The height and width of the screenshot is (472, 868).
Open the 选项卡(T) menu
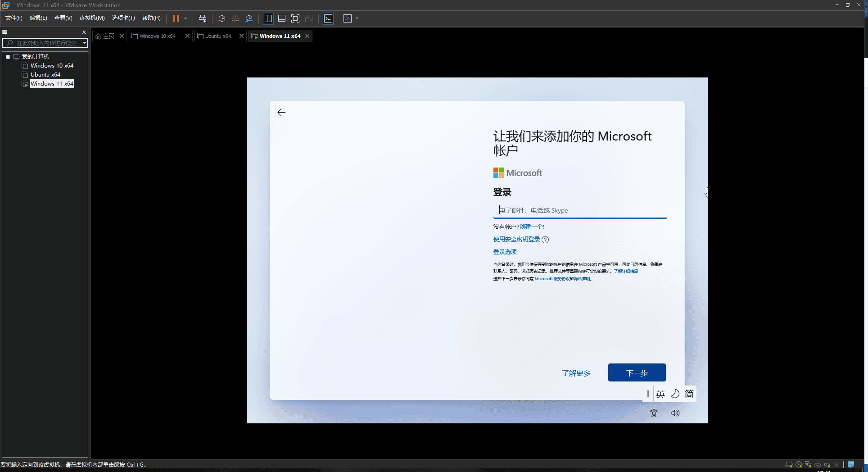[x=123, y=18]
